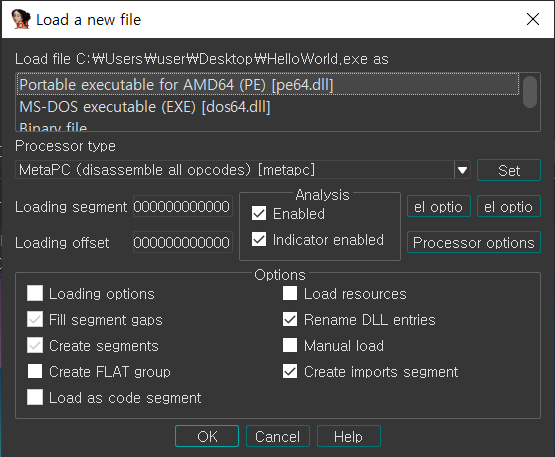Toggle the Fill segment gaps checkbox
This screenshot has width=555, height=457.
[35, 319]
